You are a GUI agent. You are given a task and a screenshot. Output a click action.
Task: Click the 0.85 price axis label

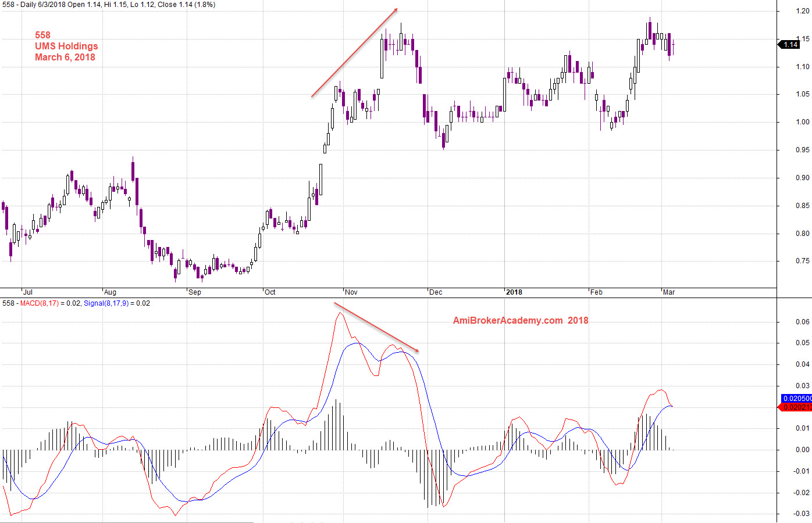click(803, 206)
